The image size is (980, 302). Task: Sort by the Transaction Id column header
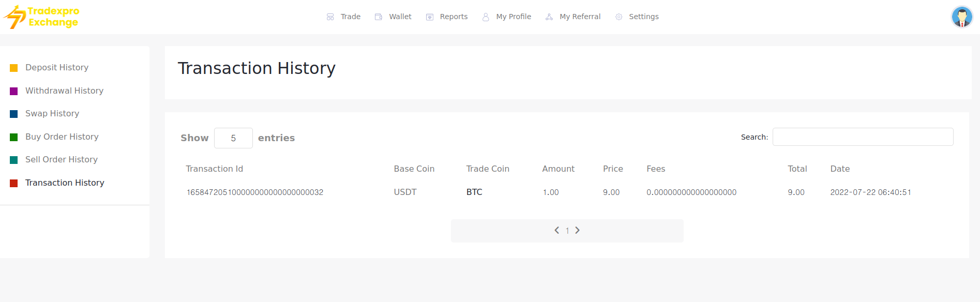[215, 169]
